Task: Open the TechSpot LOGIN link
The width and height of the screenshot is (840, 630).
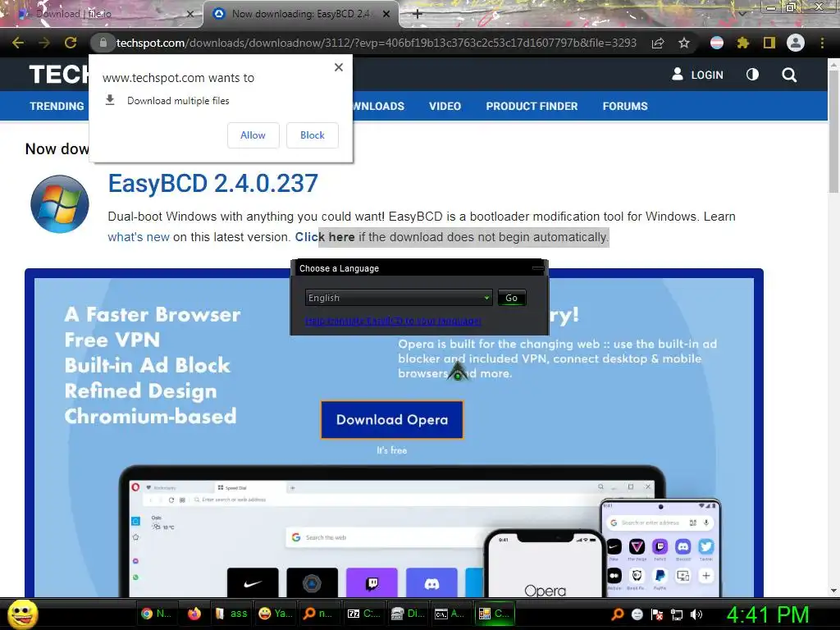Action: pos(697,75)
